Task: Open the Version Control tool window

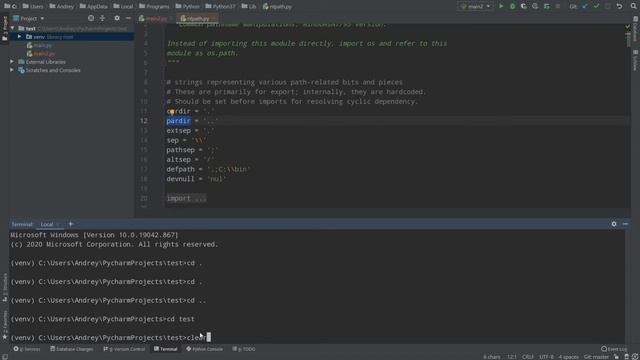Action: (124, 349)
